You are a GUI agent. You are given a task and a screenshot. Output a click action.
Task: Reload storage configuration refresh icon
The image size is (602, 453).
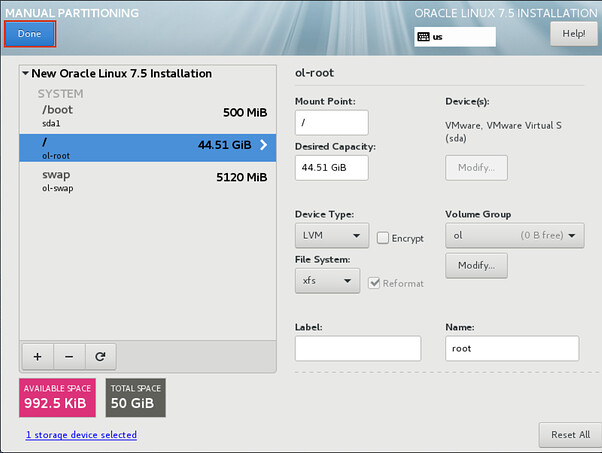click(x=100, y=357)
